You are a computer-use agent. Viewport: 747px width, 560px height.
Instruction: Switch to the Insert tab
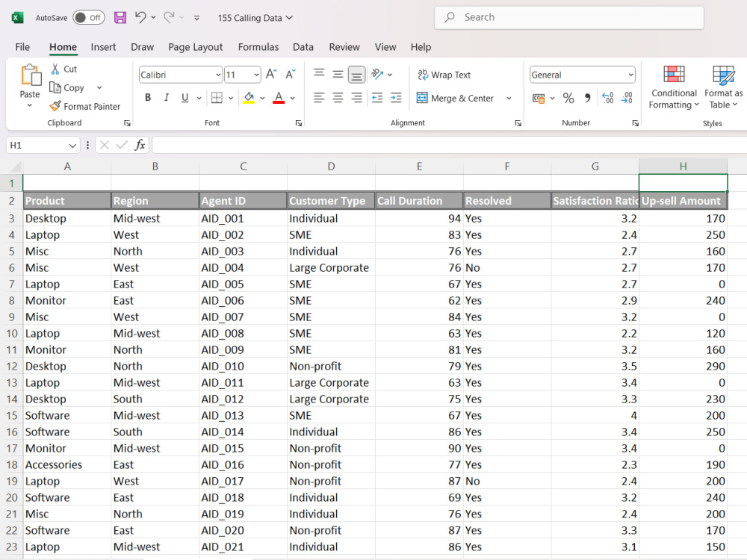[x=103, y=46]
